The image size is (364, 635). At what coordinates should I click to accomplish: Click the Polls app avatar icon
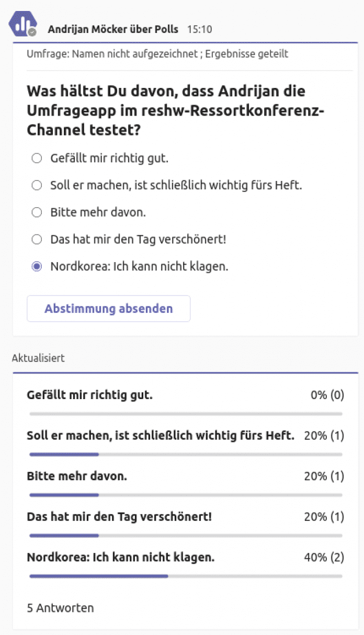(x=22, y=23)
